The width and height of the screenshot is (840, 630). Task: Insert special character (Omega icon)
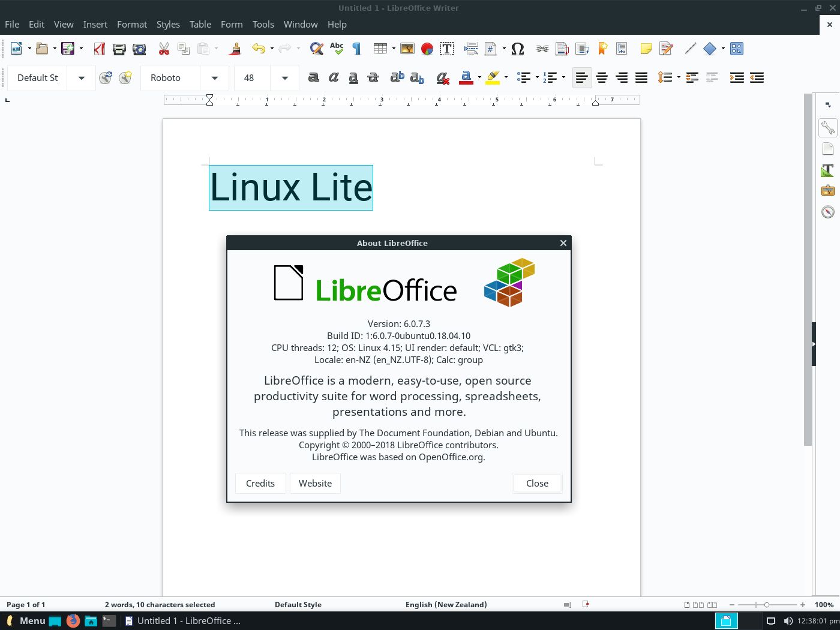pos(518,49)
